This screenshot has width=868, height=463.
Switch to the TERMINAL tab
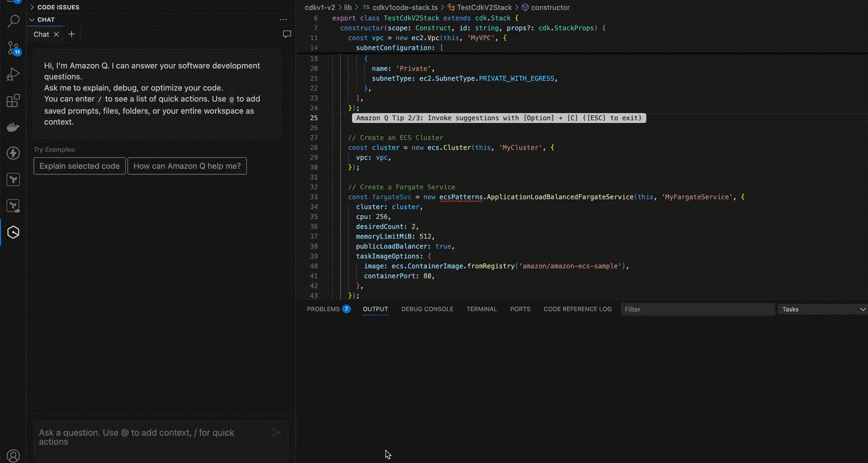(x=481, y=309)
